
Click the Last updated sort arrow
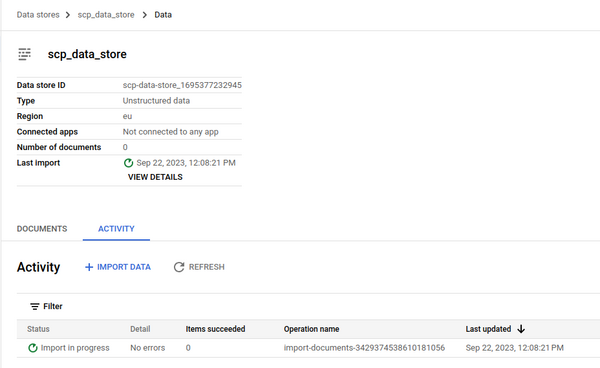point(521,329)
